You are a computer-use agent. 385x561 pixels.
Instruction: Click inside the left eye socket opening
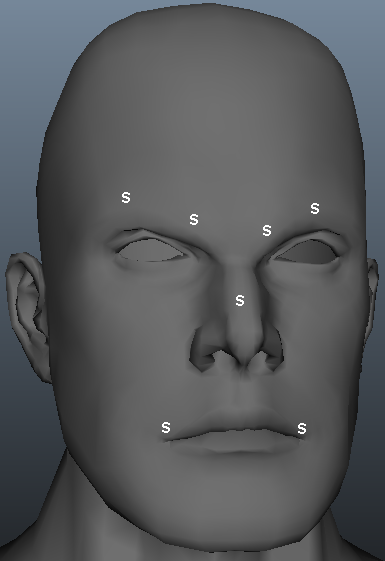pos(150,250)
